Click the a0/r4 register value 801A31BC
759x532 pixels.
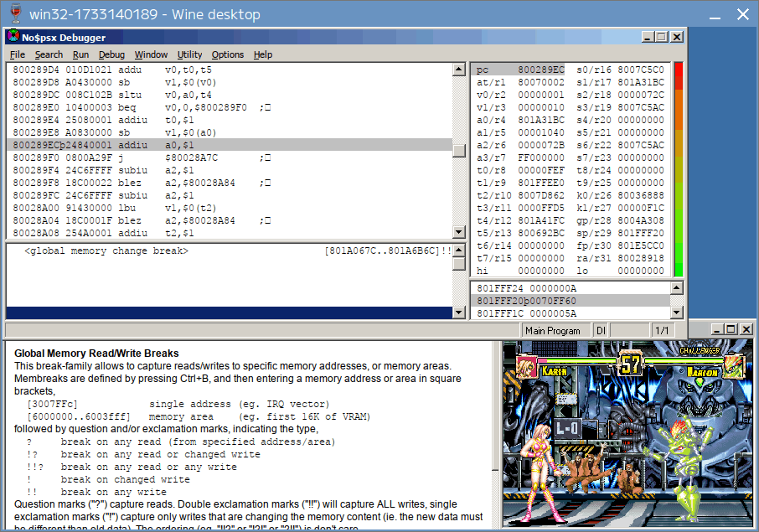tap(540, 120)
